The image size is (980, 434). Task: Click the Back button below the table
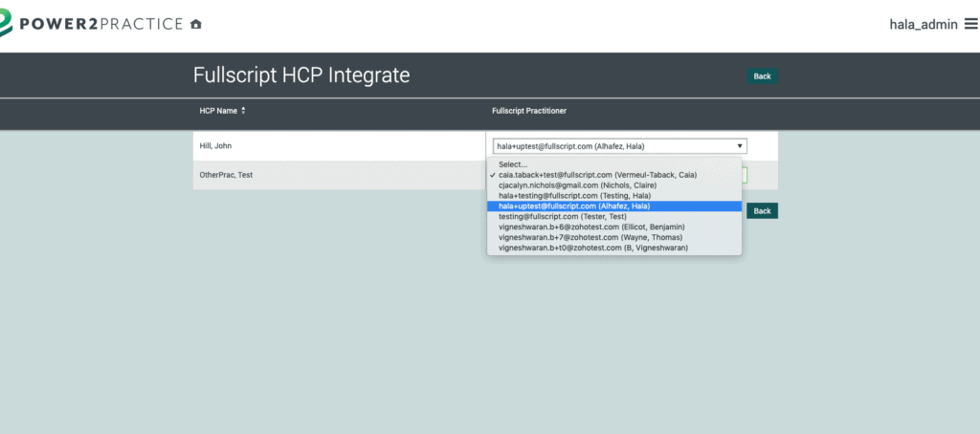762,211
